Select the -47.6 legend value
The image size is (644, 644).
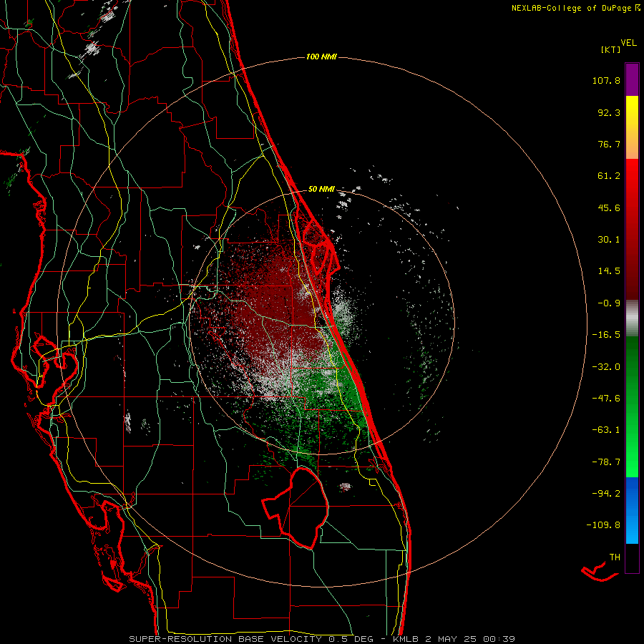606,399
